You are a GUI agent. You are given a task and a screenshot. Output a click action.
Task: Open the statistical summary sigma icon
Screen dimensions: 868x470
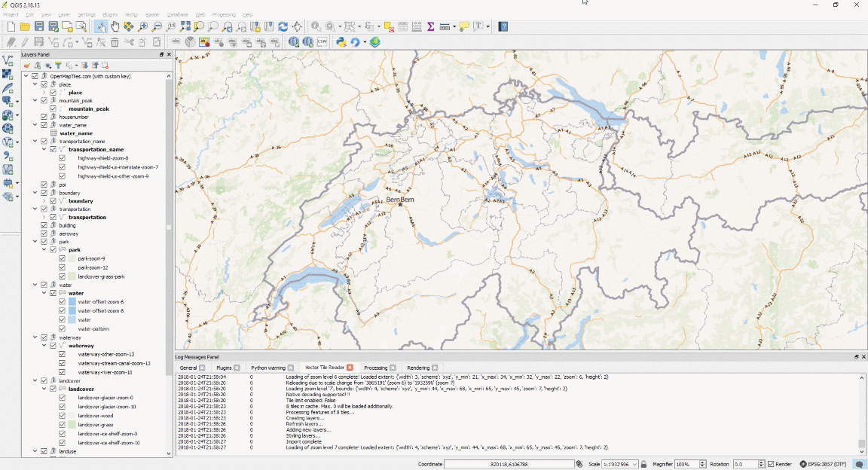(x=430, y=26)
